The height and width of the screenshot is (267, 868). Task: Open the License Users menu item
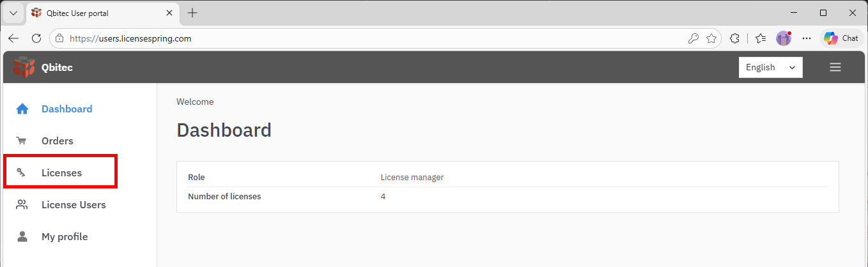pyautogui.click(x=74, y=205)
